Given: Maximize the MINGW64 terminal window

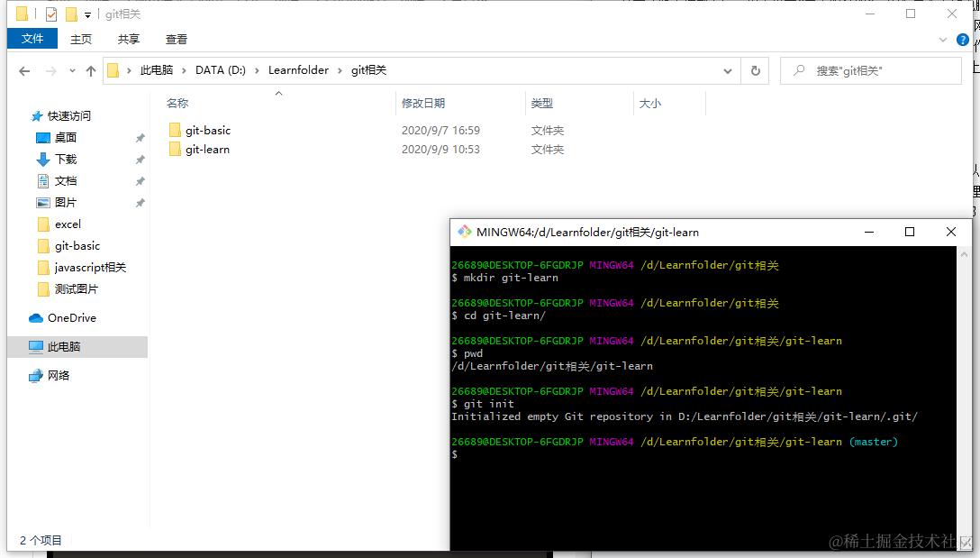Looking at the screenshot, I should point(910,232).
